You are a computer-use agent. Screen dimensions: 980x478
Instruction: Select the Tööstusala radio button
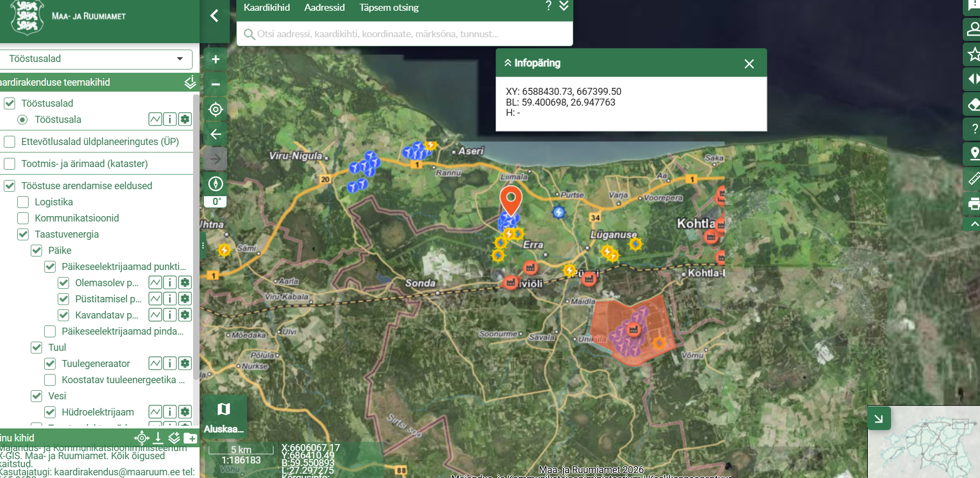[x=22, y=120]
